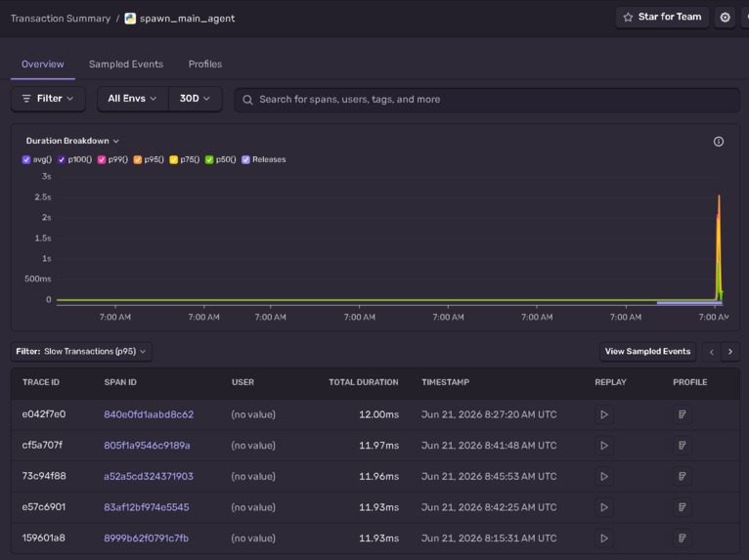Click the search magnifier icon
This screenshot has height=560, width=749.
247,100
